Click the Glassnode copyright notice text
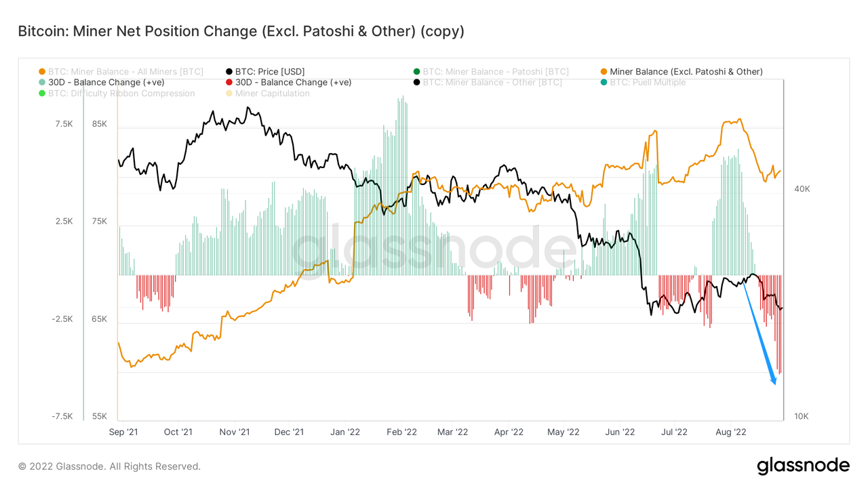This screenshot has width=868, height=488. (x=109, y=466)
